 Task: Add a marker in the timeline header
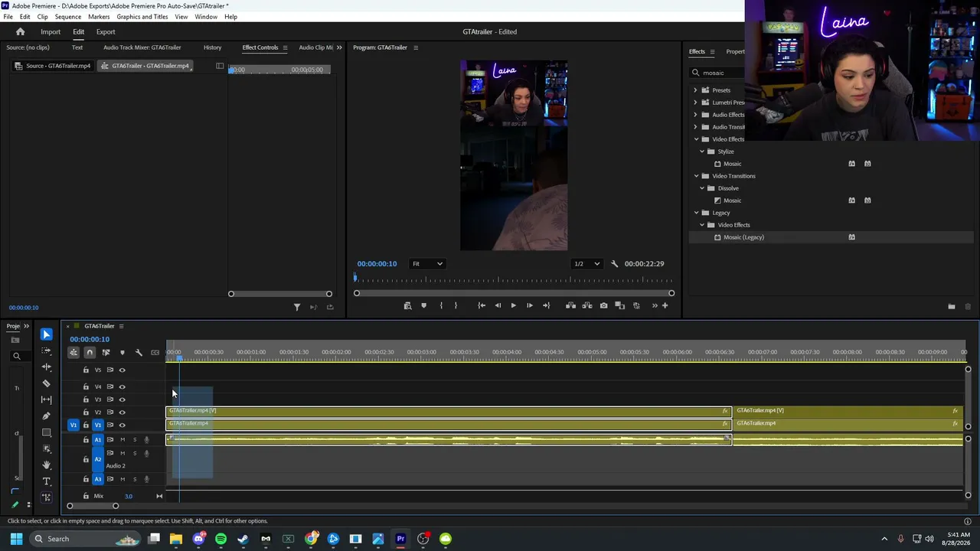pyautogui.click(x=122, y=353)
